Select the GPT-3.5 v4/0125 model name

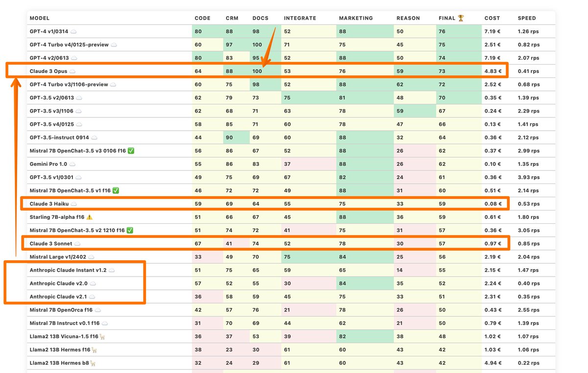tap(51, 124)
